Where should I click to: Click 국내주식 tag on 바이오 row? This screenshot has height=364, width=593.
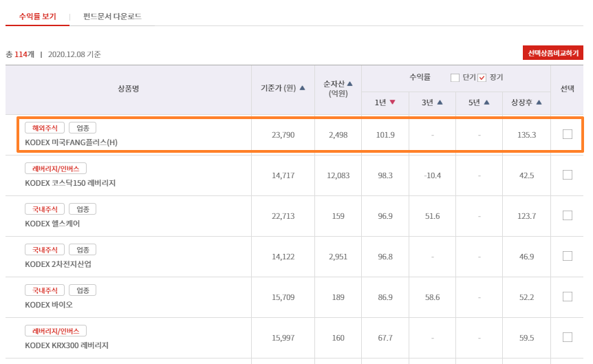coord(45,290)
